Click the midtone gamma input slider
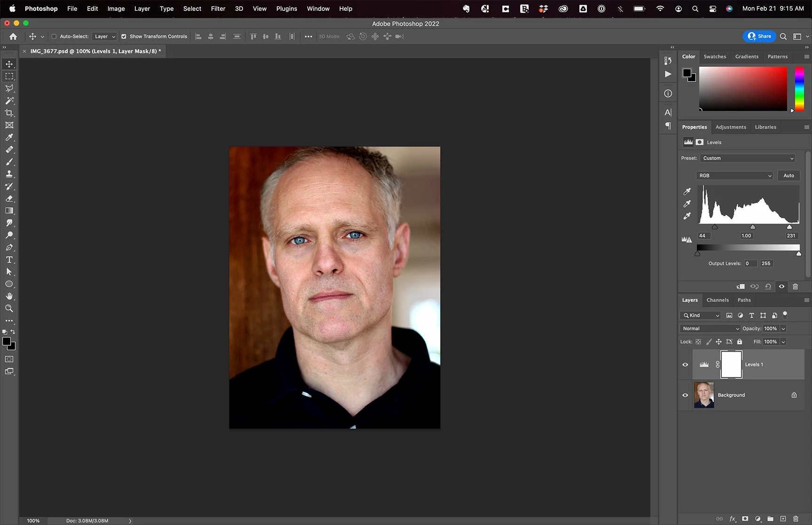 (752, 227)
